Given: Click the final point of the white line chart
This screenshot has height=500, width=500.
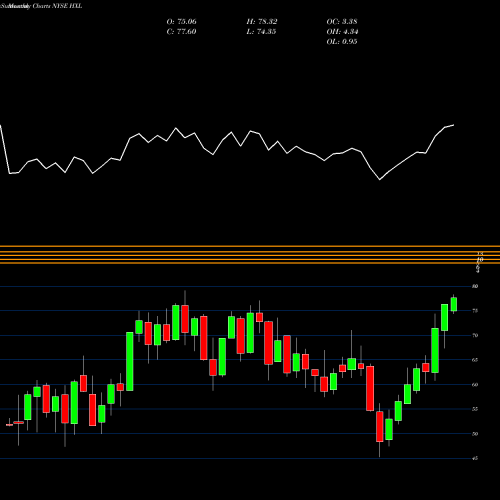Looking at the screenshot, I should coord(454,125).
